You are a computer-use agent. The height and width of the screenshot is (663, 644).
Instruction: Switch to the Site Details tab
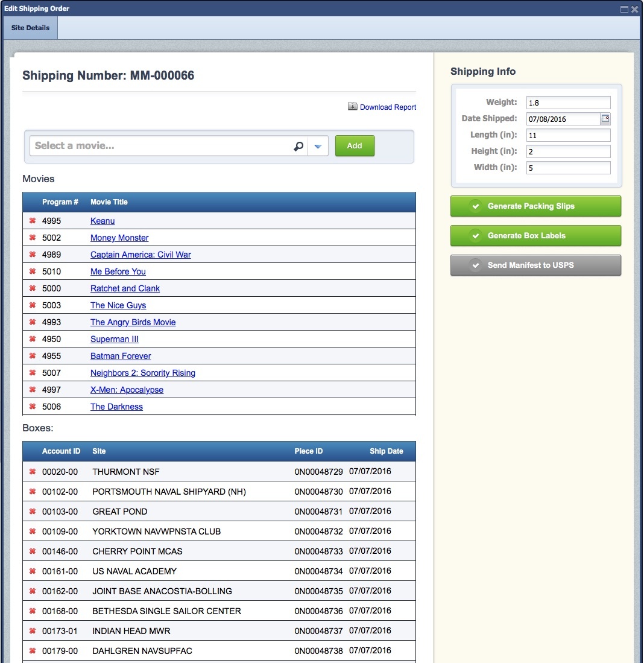coord(30,28)
